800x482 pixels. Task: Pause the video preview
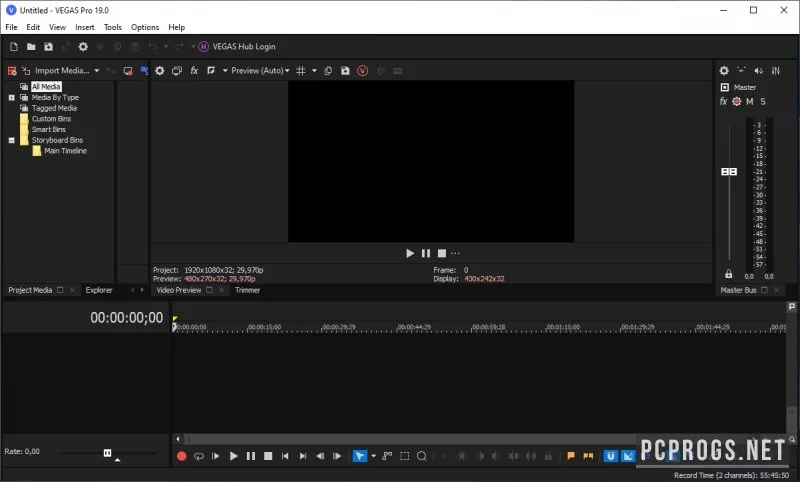tap(426, 253)
